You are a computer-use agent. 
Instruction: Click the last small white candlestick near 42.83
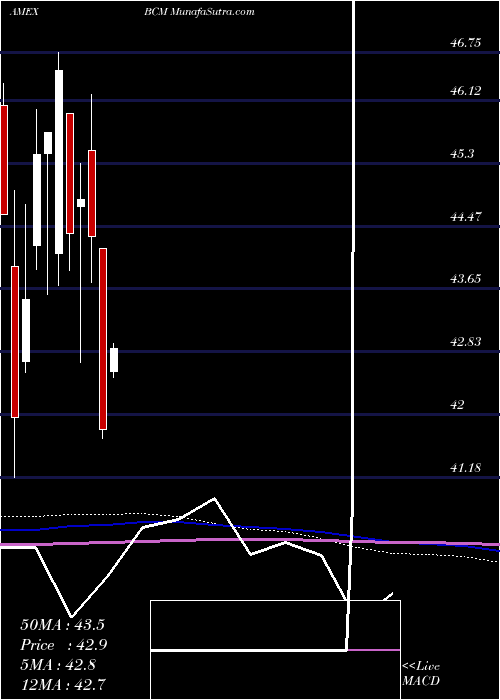114,360
